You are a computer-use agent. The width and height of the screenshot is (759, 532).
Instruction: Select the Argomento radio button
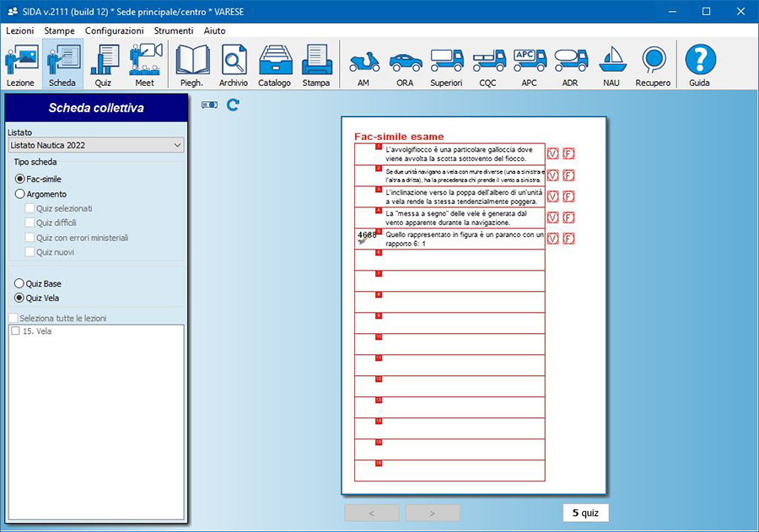click(x=20, y=194)
